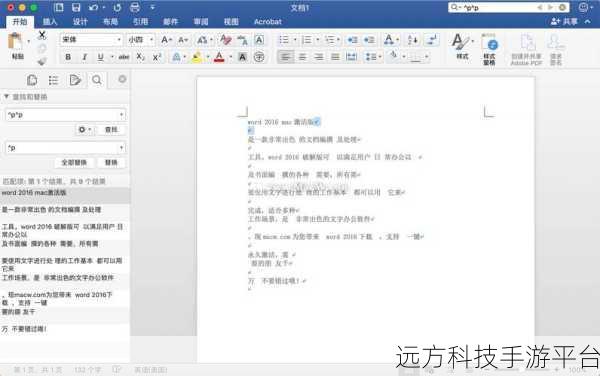Sort the selected text A to Z
This screenshot has height=376, width=600.
[412, 39]
